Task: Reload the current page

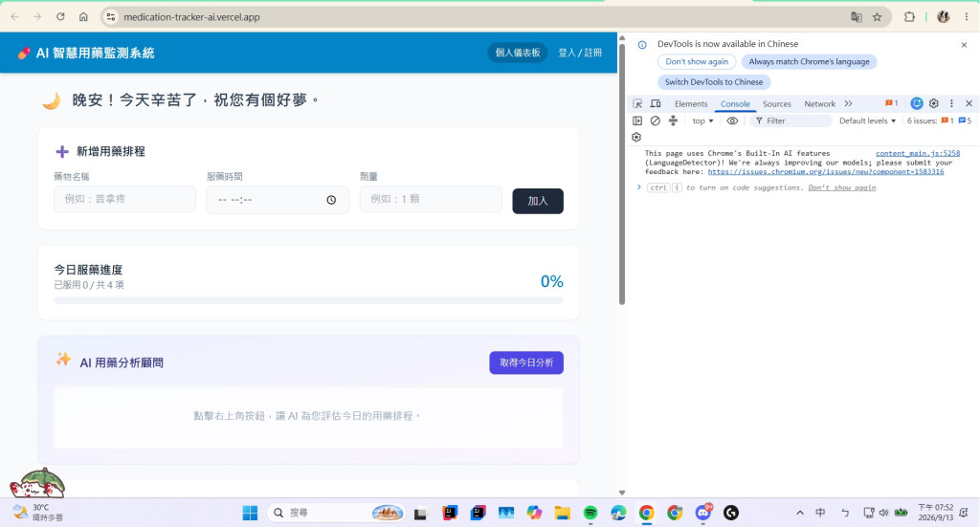Action: coord(60,17)
